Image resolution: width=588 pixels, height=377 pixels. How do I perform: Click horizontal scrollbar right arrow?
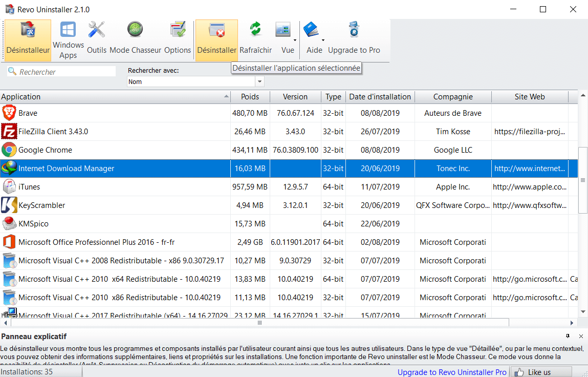pos(572,323)
